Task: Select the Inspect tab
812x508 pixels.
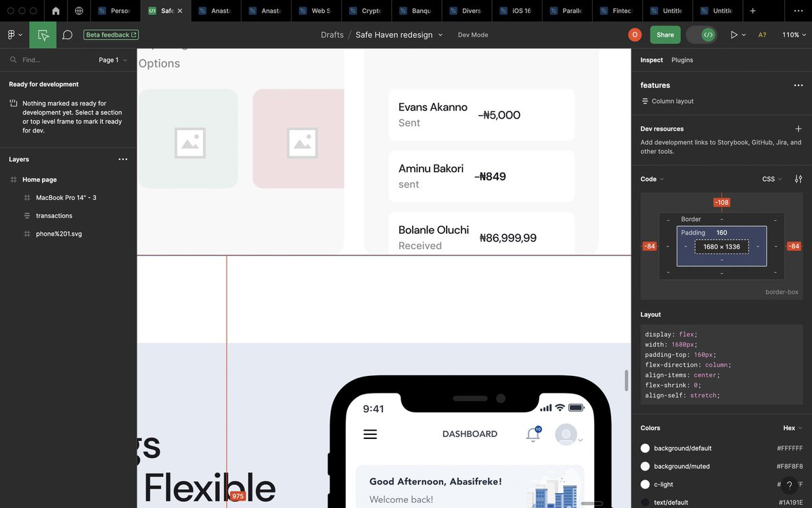Action: coord(651,60)
